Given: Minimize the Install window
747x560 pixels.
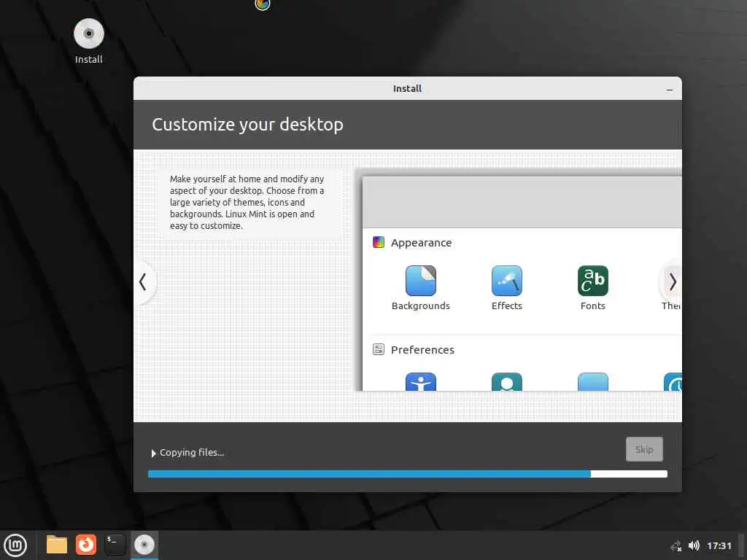Looking at the screenshot, I should [x=670, y=89].
